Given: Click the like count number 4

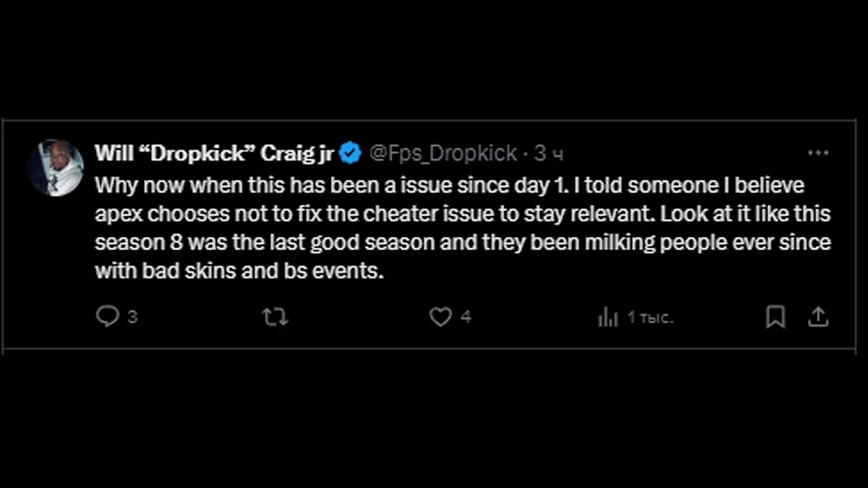Looking at the screenshot, I should [466, 317].
